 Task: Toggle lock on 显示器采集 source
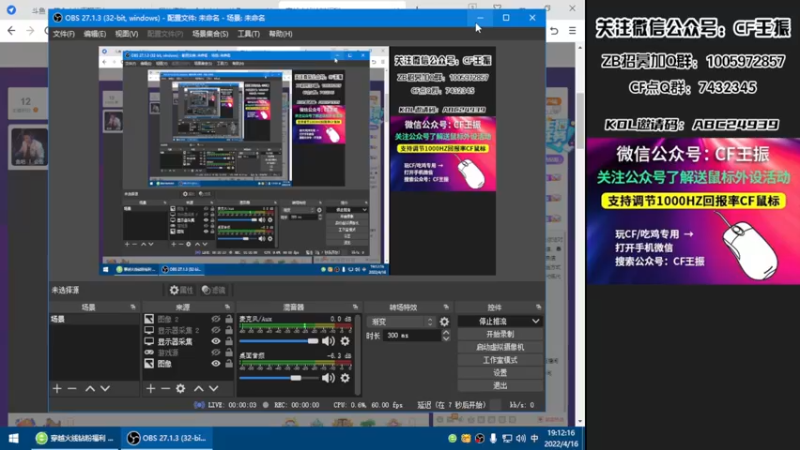tap(229, 341)
